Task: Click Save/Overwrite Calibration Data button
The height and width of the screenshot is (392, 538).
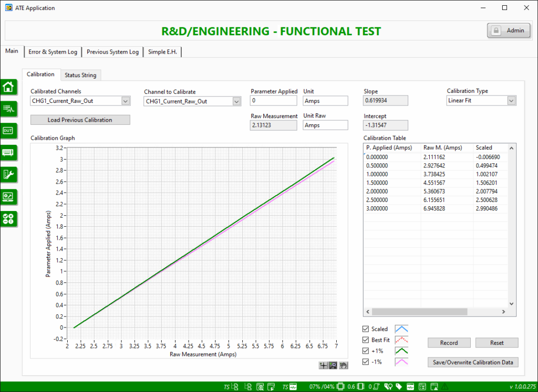Action: (x=473, y=362)
